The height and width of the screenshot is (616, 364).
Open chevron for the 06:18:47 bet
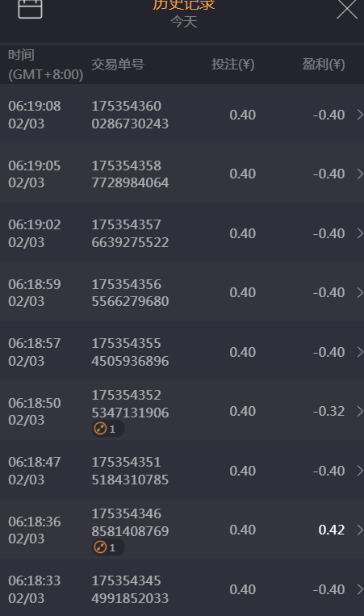click(x=360, y=471)
